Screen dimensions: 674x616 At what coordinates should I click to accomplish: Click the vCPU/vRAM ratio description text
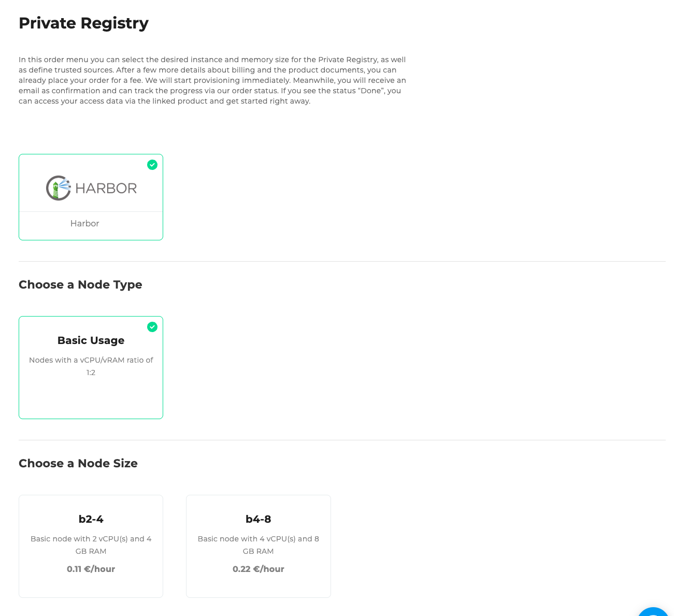click(91, 366)
